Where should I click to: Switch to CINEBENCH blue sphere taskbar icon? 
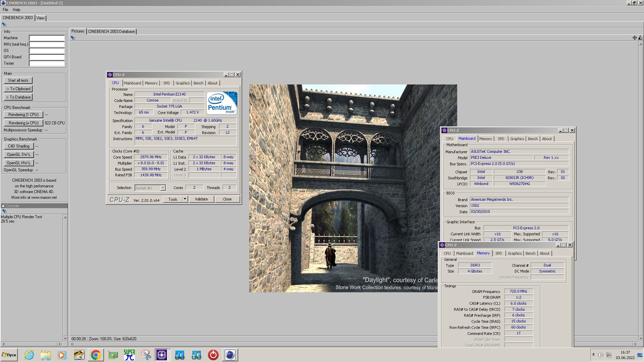click(x=230, y=355)
